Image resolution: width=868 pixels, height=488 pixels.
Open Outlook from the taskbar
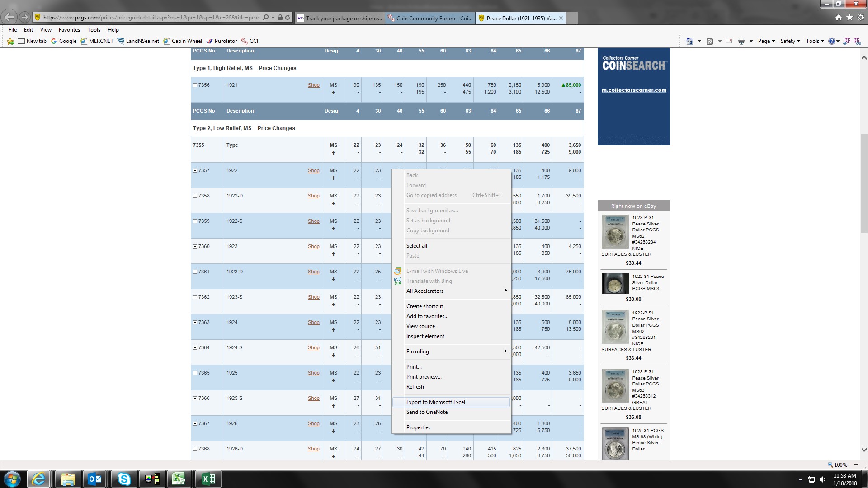[x=95, y=479]
